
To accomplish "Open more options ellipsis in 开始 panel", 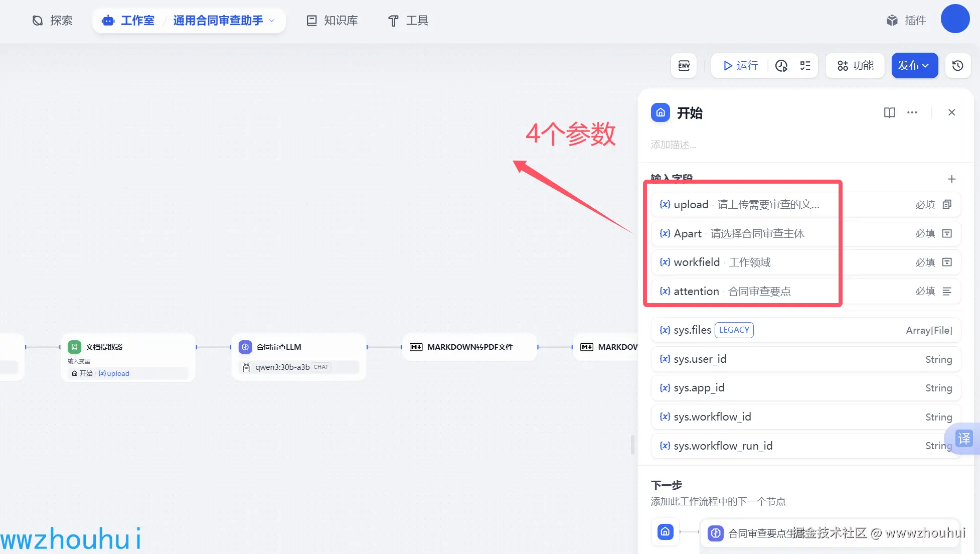I will click(912, 112).
